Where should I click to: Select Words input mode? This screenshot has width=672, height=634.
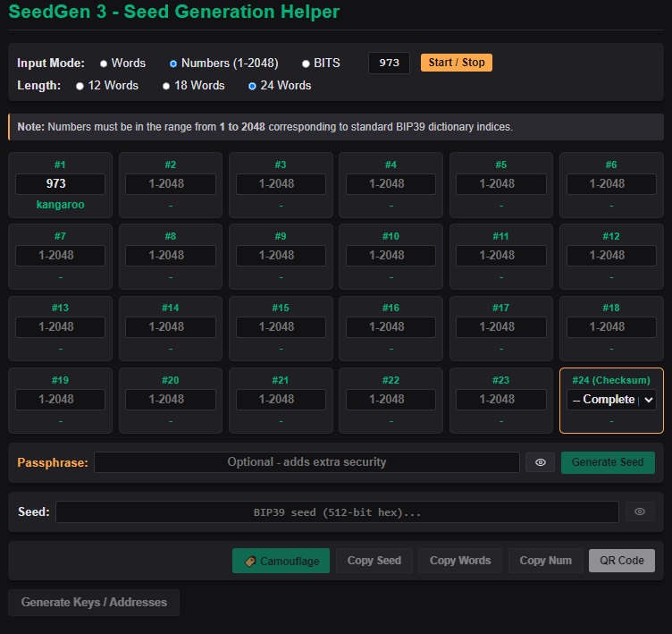[104, 63]
